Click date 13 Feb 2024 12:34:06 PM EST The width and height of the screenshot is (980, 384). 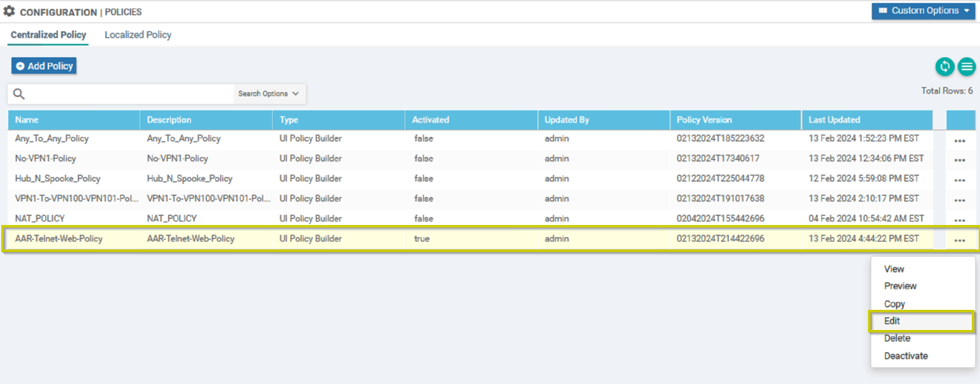click(x=866, y=158)
